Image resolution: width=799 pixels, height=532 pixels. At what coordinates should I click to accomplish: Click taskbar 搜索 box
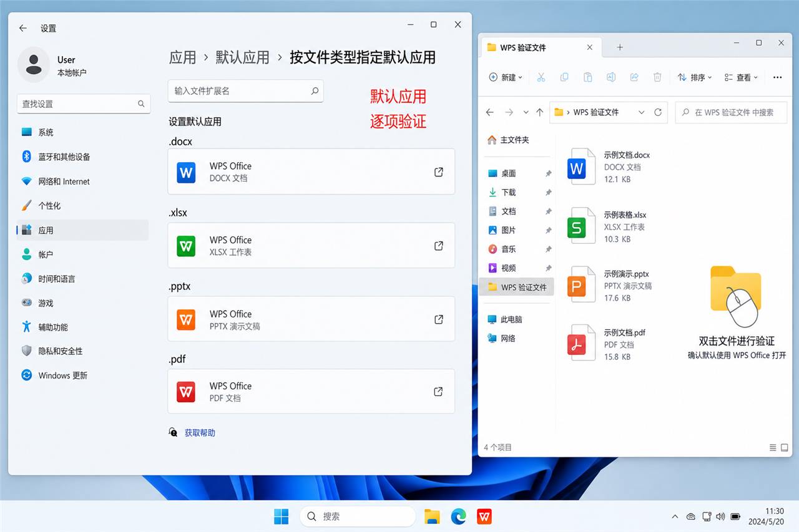(358, 516)
